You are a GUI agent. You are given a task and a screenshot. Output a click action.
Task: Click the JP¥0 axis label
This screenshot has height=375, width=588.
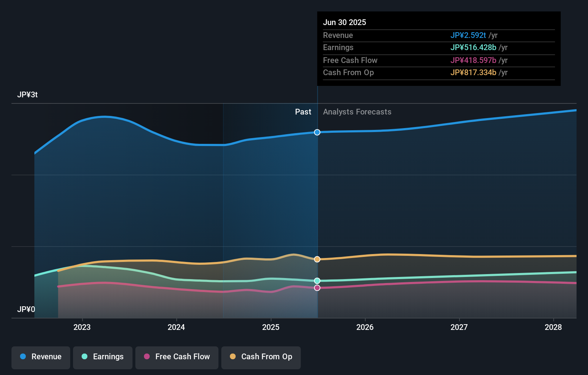(x=26, y=310)
